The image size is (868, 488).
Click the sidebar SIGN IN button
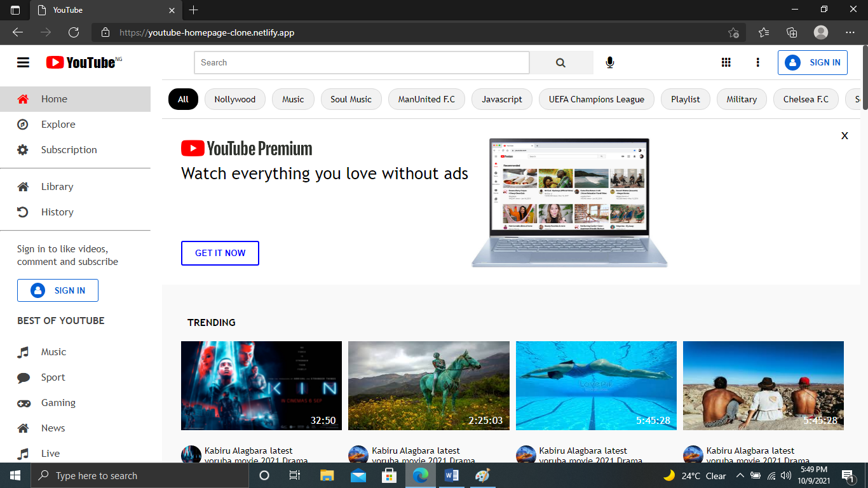(x=58, y=290)
